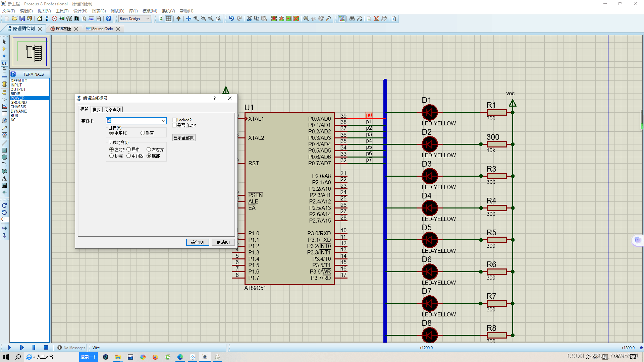Open the 字符串 combo box dropdown
The width and height of the screenshot is (644, 362).
click(163, 121)
